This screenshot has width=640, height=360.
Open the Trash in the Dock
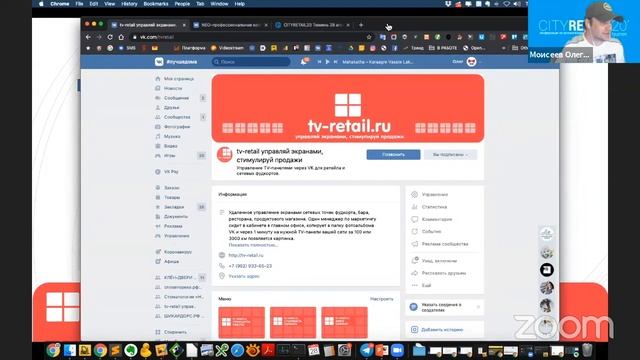pyautogui.click(x=587, y=350)
